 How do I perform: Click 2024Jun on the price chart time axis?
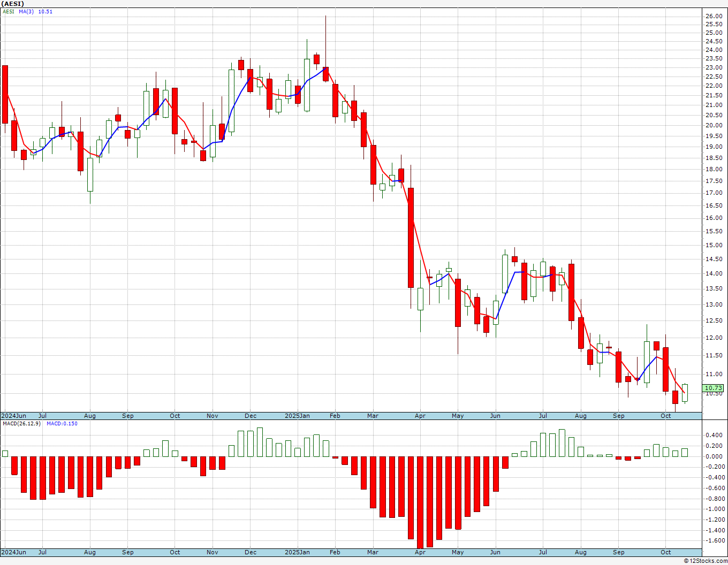tap(13, 416)
